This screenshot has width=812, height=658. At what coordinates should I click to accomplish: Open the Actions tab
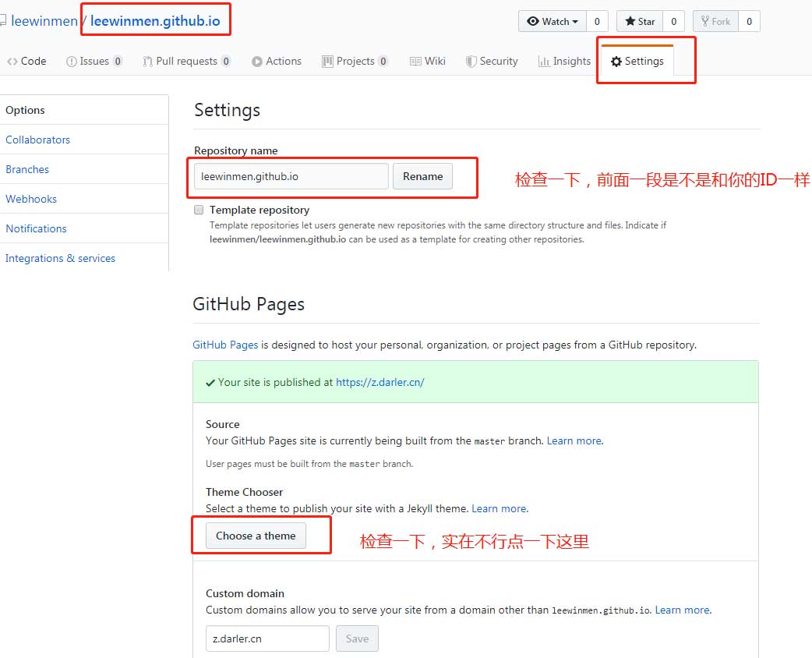click(277, 61)
